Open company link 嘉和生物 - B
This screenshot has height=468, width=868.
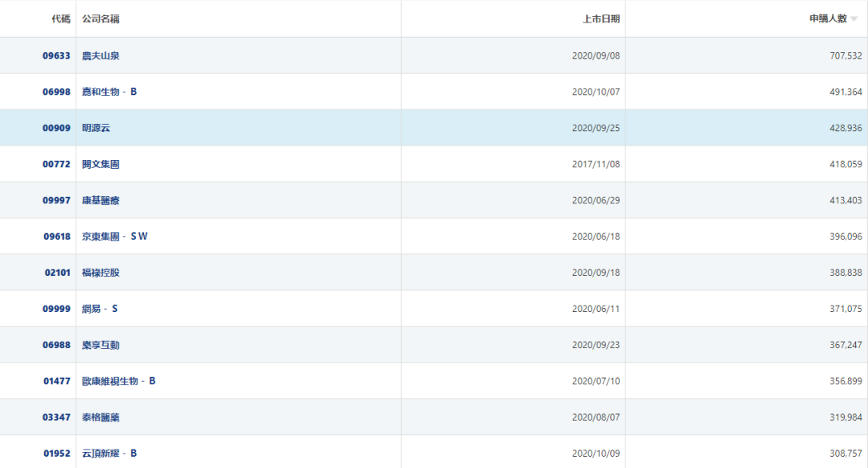coord(109,92)
